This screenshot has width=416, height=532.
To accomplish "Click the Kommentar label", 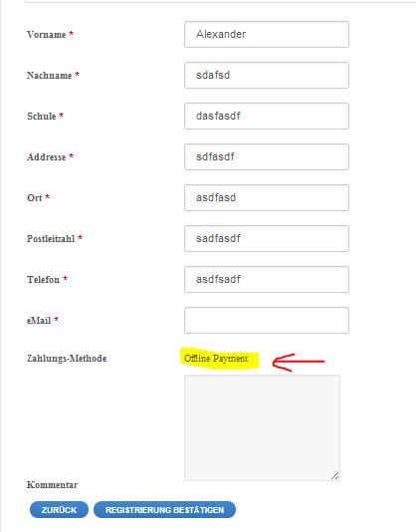I will pyautogui.click(x=52, y=485).
